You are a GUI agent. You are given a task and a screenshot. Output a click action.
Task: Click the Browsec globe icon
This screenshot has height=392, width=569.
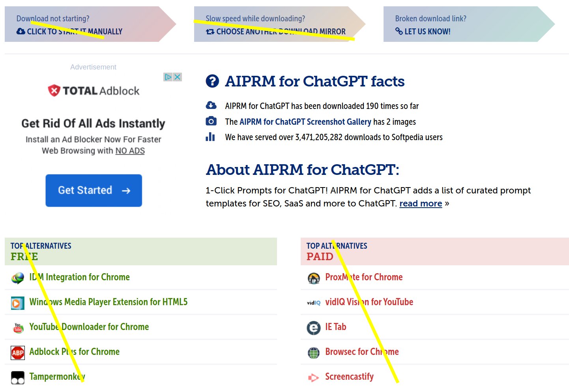pyautogui.click(x=314, y=353)
